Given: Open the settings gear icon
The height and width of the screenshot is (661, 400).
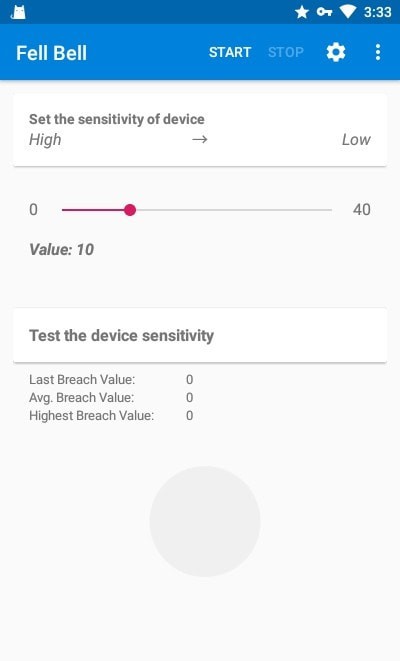Looking at the screenshot, I should (x=336, y=52).
